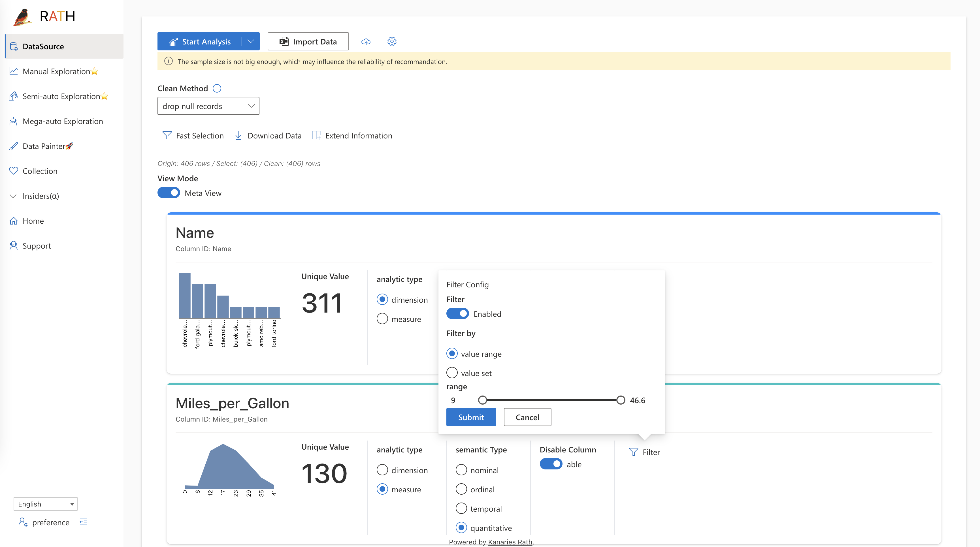980x547 pixels.
Task: Submit the filter config
Action: (x=471, y=417)
